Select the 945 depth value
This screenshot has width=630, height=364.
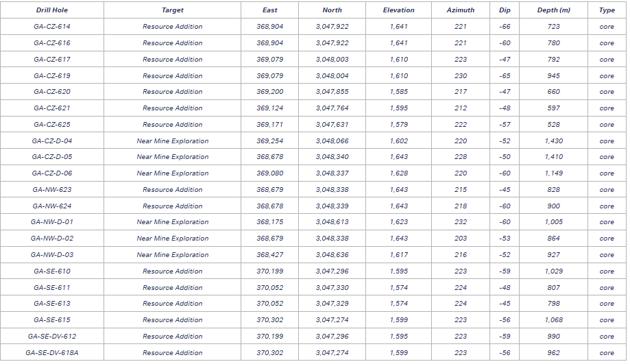553,76
